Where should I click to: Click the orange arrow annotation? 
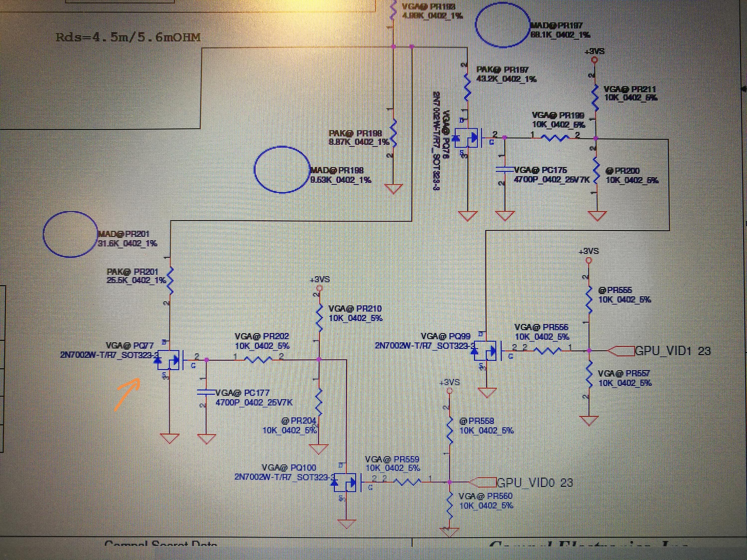(127, 394)
